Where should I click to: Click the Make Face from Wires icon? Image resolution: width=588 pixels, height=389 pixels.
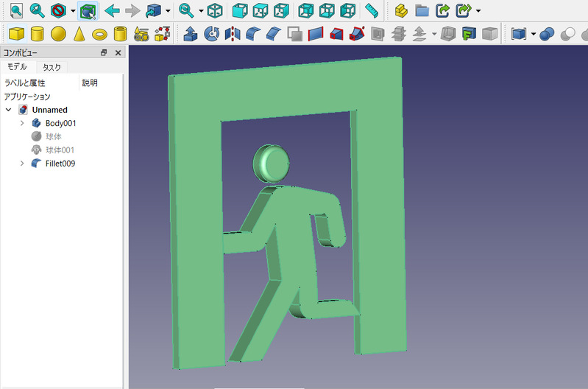[295, 34]
